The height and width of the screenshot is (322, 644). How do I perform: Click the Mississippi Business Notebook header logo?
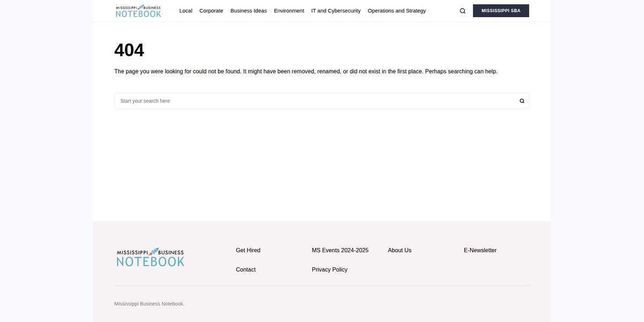click(x=138, y=11)
